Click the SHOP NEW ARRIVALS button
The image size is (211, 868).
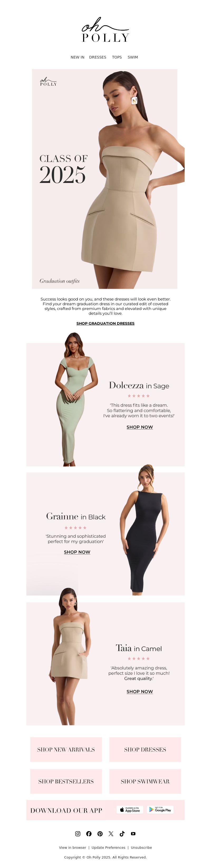click(66, 749)
